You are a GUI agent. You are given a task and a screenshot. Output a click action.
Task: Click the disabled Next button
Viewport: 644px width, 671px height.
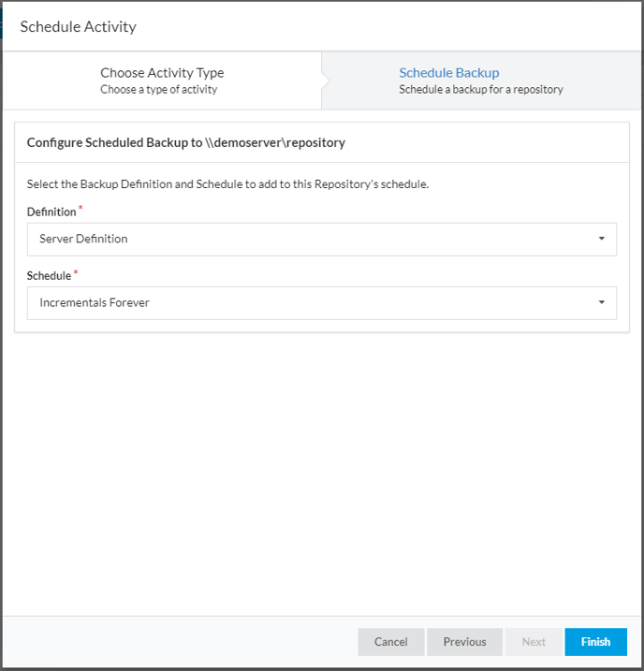click(x=534, y=641)
